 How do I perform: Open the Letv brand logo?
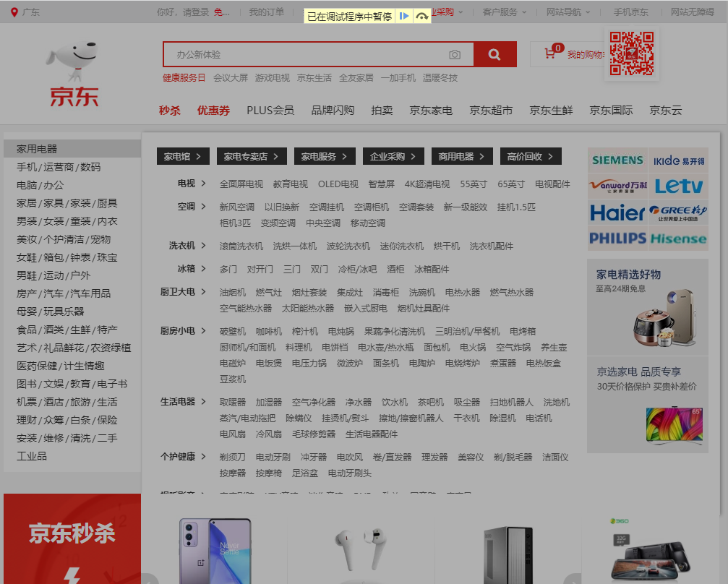(678, 186)
